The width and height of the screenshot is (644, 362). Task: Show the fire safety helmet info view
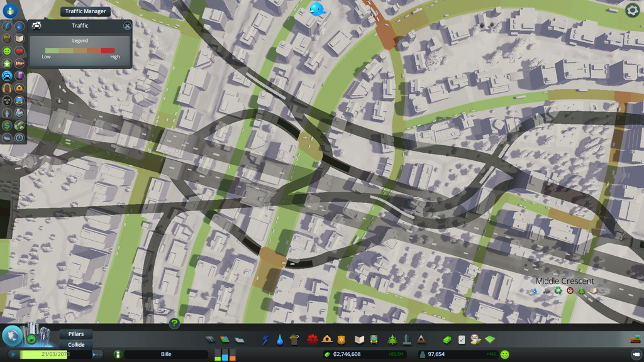click(x=19, y=88)
